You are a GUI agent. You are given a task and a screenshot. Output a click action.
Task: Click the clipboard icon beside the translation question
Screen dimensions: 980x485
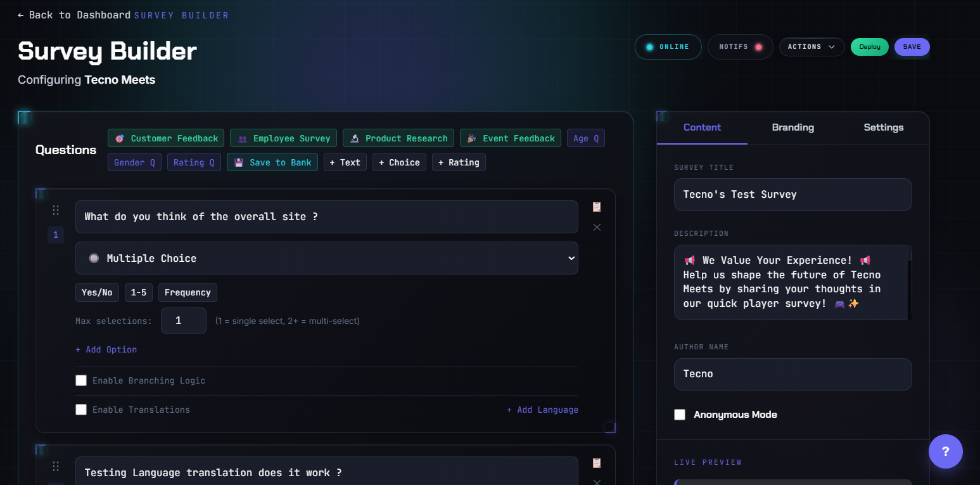[x=596, y=463]
